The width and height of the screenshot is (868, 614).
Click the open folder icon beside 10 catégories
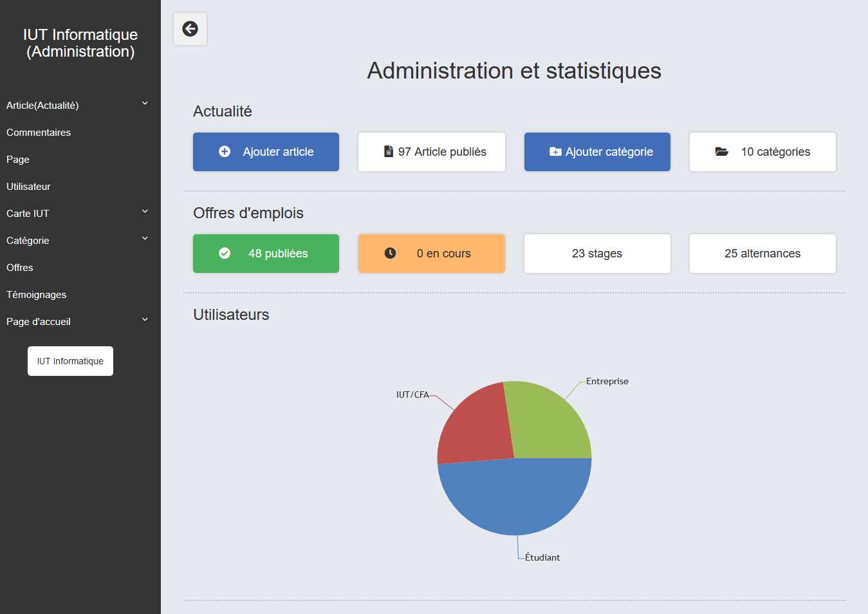tap(722, 152)
